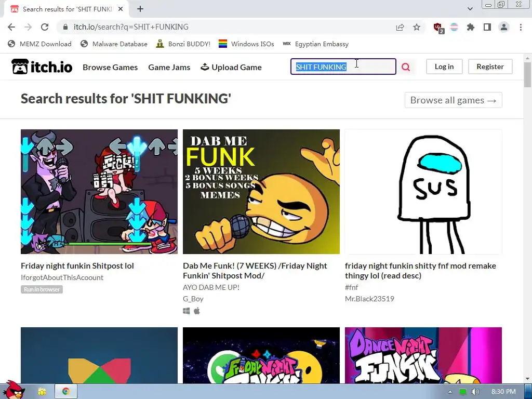Click the Register button
The height and width of the screenshot is (399, 532).
tap(490, 66)
